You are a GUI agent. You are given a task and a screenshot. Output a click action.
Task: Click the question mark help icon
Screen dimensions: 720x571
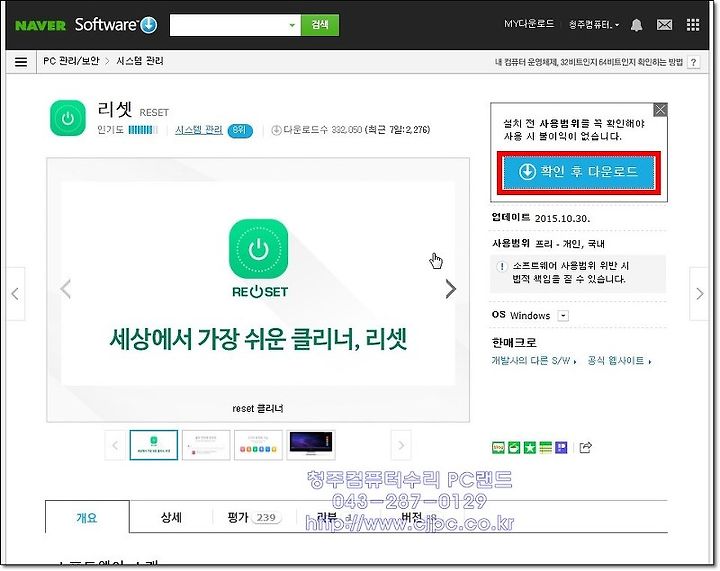click(x=694, y=62)
